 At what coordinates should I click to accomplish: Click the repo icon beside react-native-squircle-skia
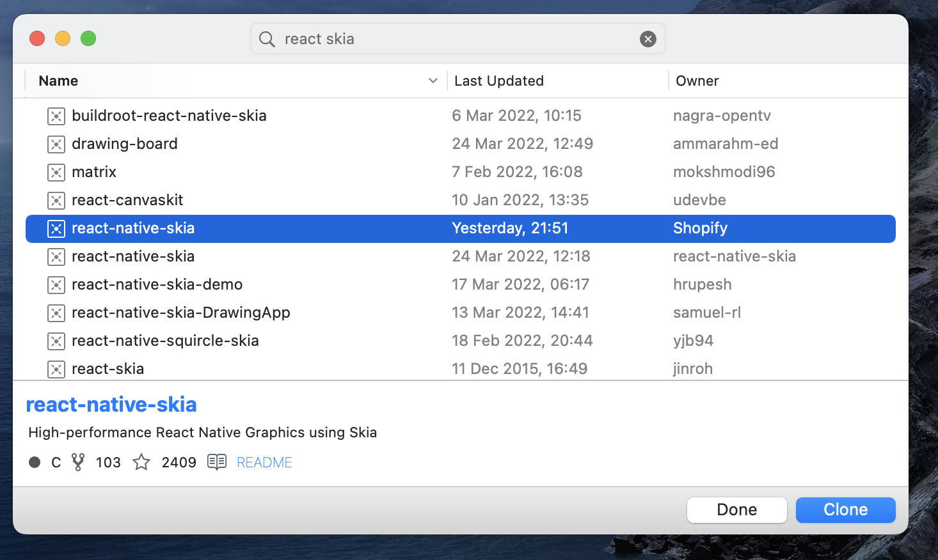[x=56, y=341]
